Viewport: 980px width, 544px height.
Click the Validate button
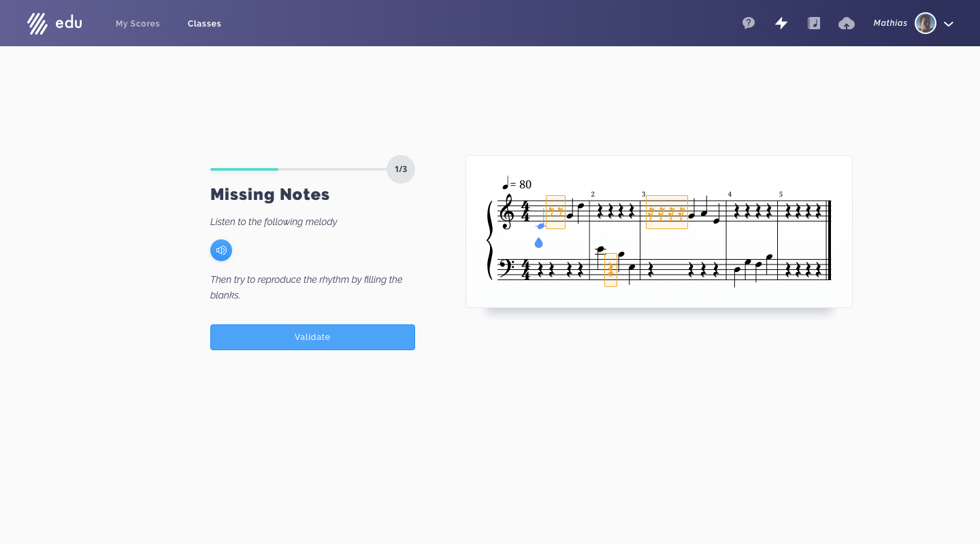tap(312, 337)
